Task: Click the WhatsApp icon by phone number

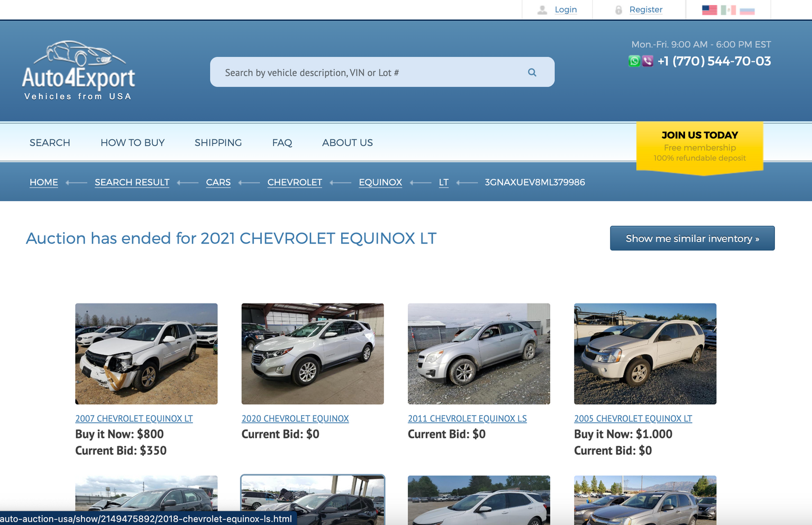Action: [634, 61]
